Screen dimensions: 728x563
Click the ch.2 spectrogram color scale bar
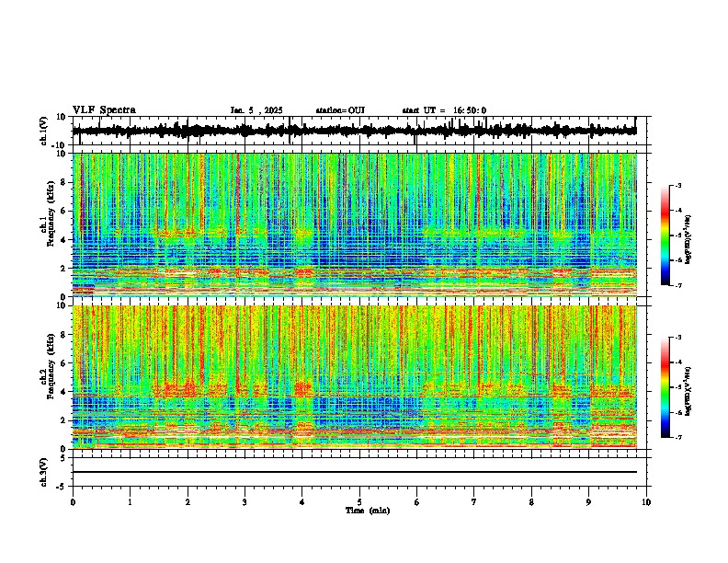(x=665, y=387)
